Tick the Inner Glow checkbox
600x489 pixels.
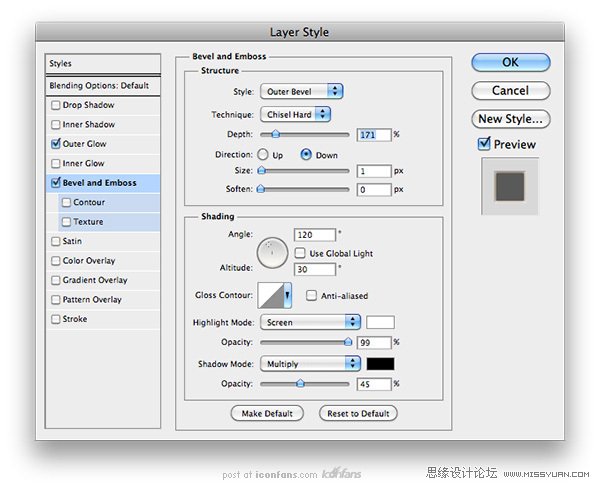pyautogui.click(x=55, y=163)
